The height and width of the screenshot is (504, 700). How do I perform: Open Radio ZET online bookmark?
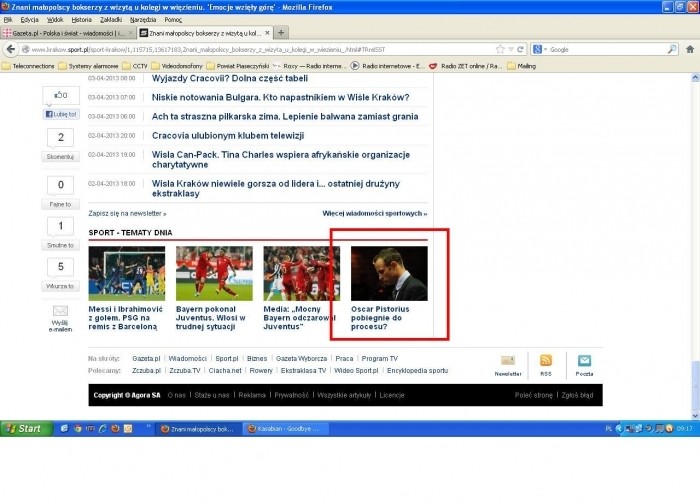pos(464,66)
